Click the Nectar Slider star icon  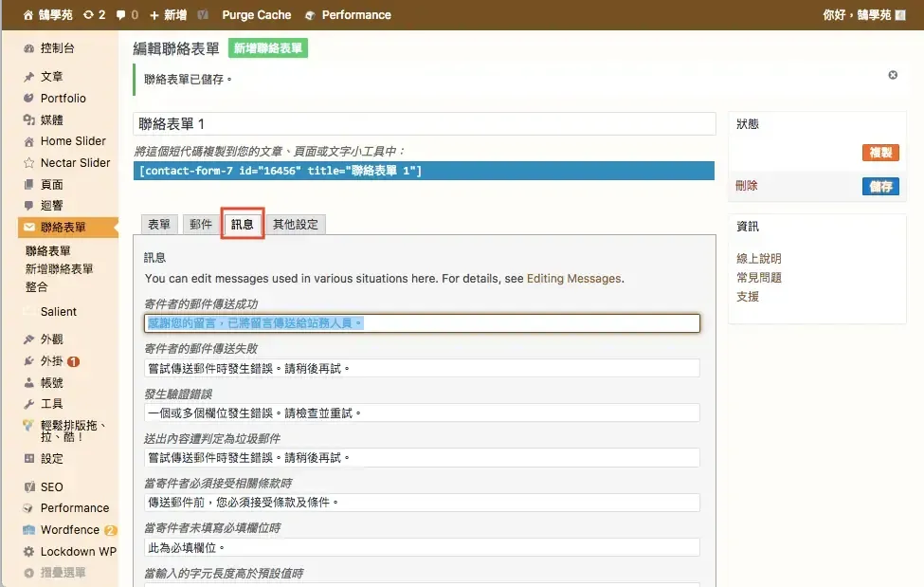pos(28,163)
